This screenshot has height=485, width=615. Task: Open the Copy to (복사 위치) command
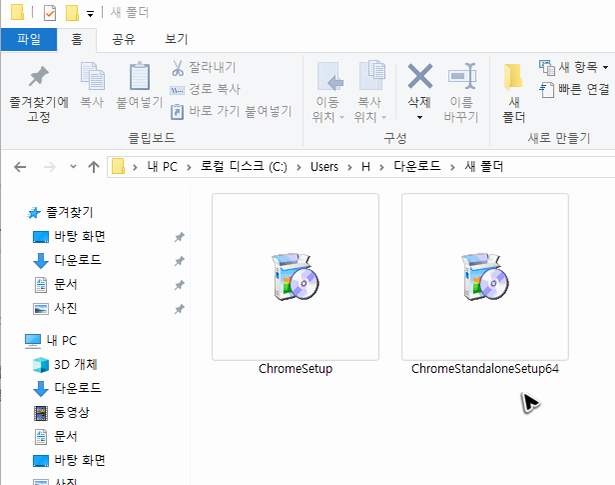370,93
